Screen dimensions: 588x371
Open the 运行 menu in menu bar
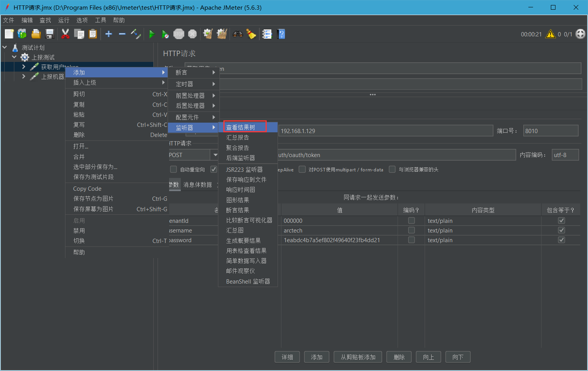tap(64, 20)
